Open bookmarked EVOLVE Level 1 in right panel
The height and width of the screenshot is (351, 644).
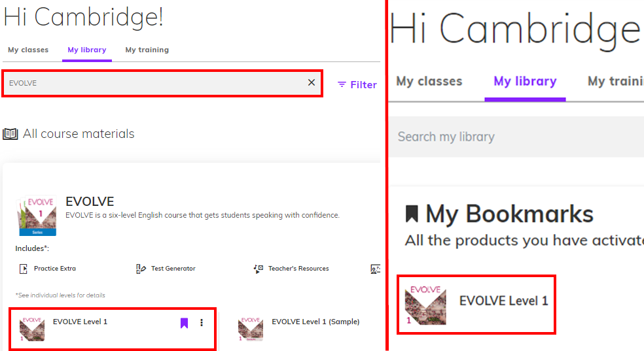(x=476, y=304)
